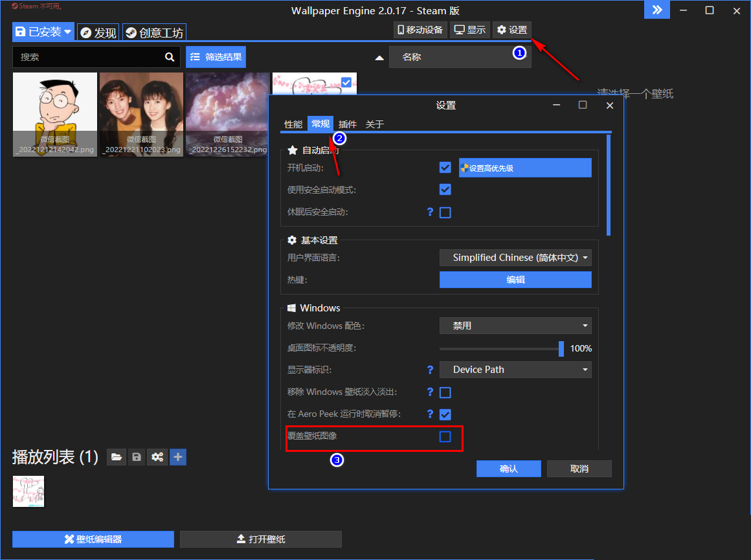The width and height of the screenshot is (751, 560).
Task: Click 取消 to cancel settings
Action: 579,469
